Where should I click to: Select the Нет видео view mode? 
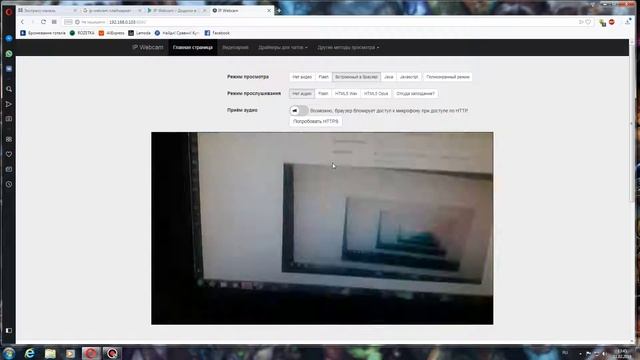pyautogui.click(x=302, y=77)
